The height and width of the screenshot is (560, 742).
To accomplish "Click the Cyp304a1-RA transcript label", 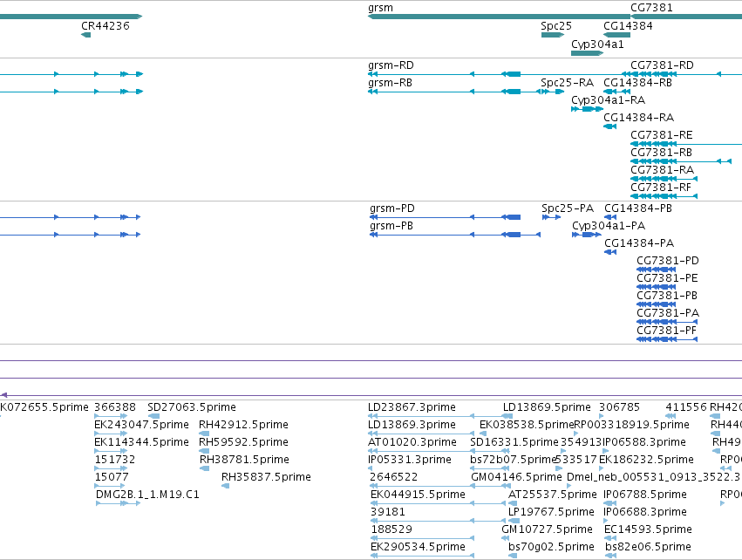I will pos(608,100).
